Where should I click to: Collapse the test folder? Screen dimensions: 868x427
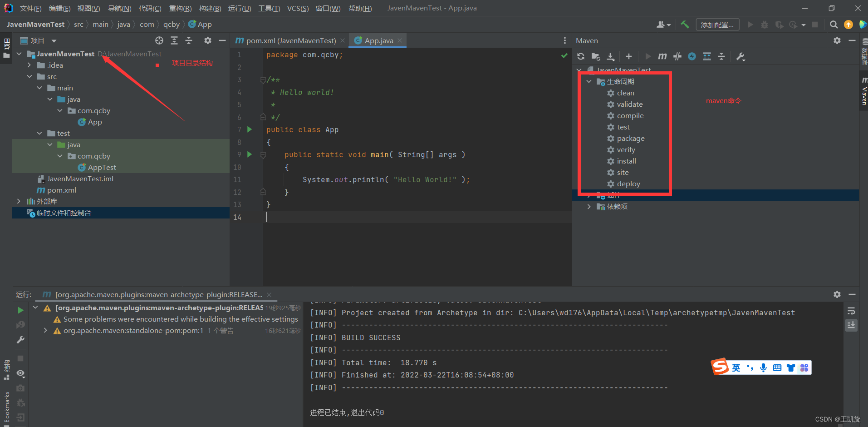[x=39, y=133]
